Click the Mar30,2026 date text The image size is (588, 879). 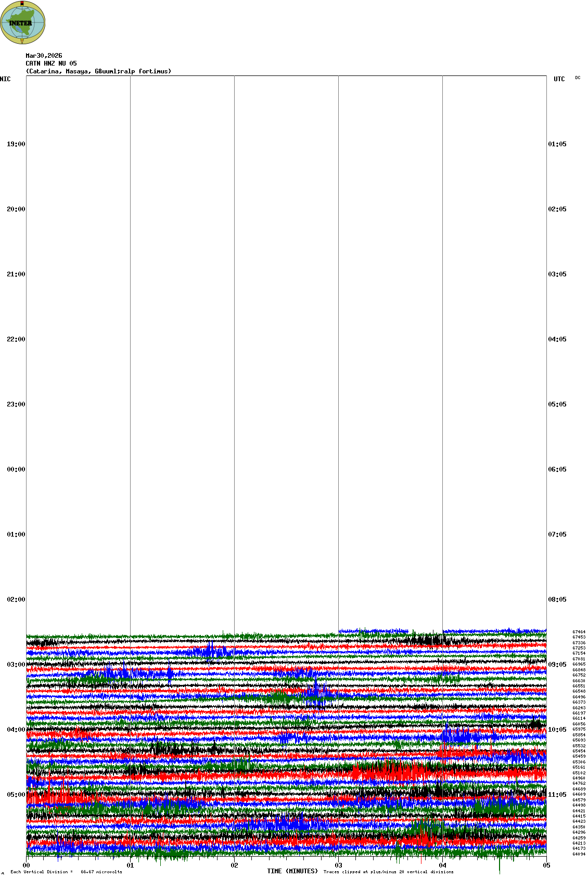44,56
